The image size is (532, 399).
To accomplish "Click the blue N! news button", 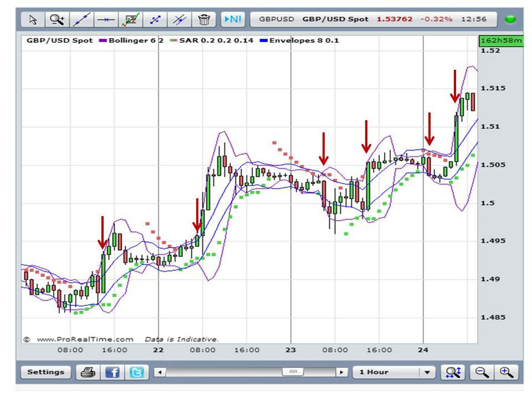I will click(232, 19).
